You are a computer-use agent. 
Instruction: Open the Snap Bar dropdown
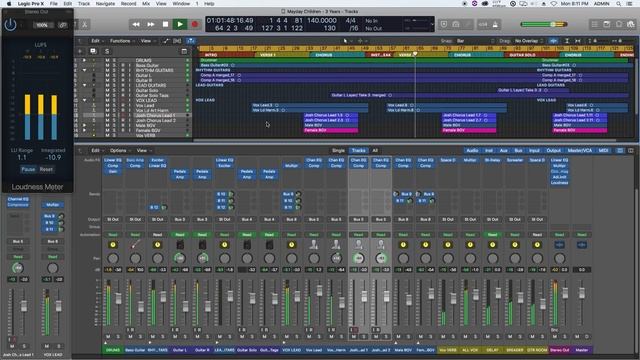click(x=476, y=41)
